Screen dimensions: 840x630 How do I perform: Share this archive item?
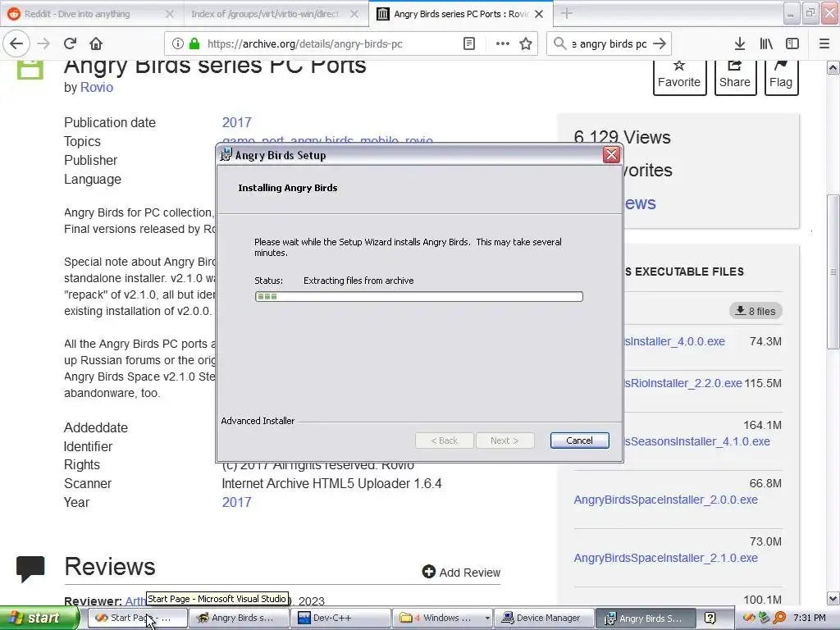tap(735, 76)
